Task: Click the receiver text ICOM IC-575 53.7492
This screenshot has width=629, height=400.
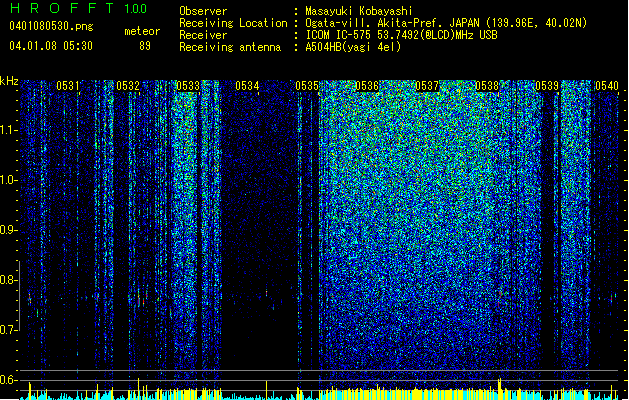Action: (x=401, y=35)
